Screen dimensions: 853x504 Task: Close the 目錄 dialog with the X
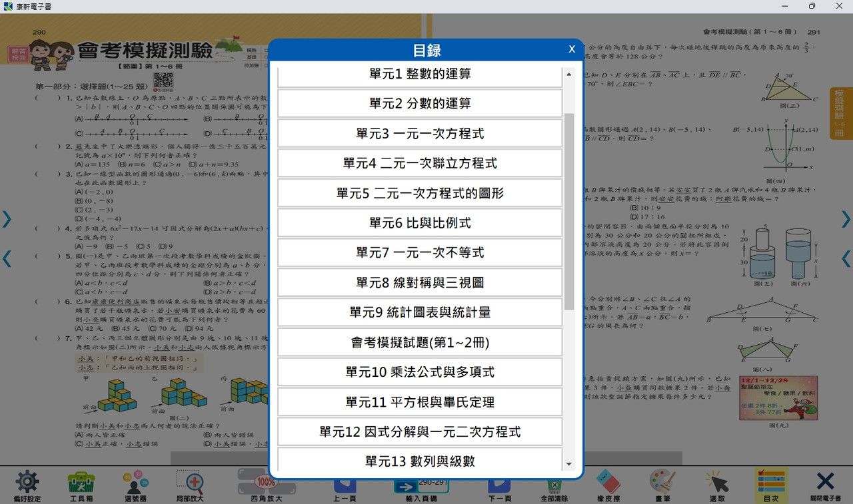click(572, 49)
